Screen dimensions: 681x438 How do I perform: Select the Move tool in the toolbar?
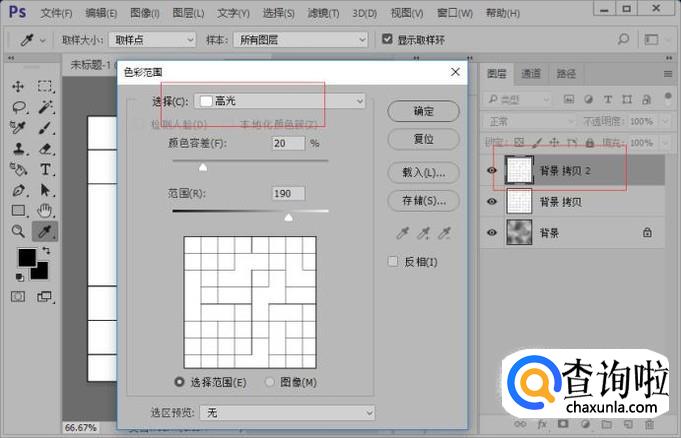click(x=19, y=86)
